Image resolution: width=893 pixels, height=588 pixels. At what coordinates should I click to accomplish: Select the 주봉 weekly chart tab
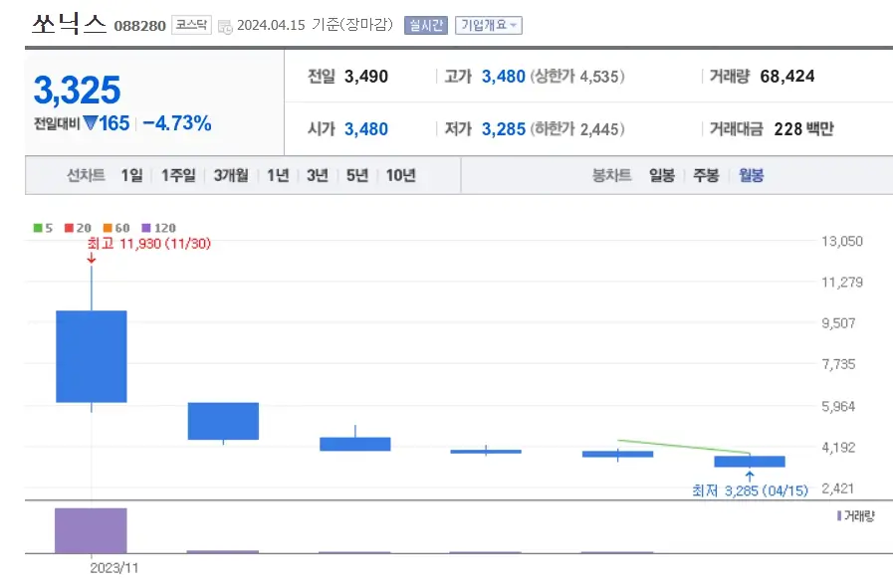point(708,174)
